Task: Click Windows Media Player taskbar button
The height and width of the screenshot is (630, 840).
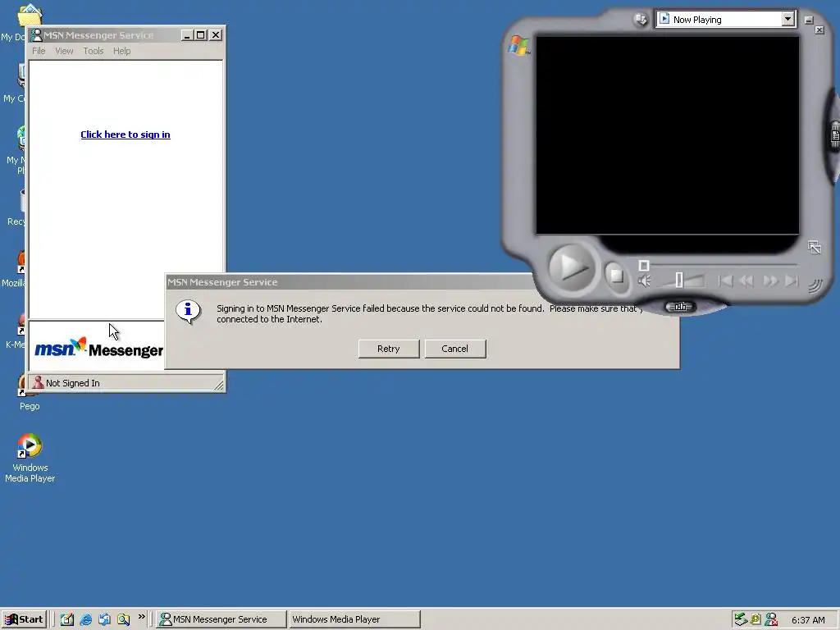Action: click(354, 619)
